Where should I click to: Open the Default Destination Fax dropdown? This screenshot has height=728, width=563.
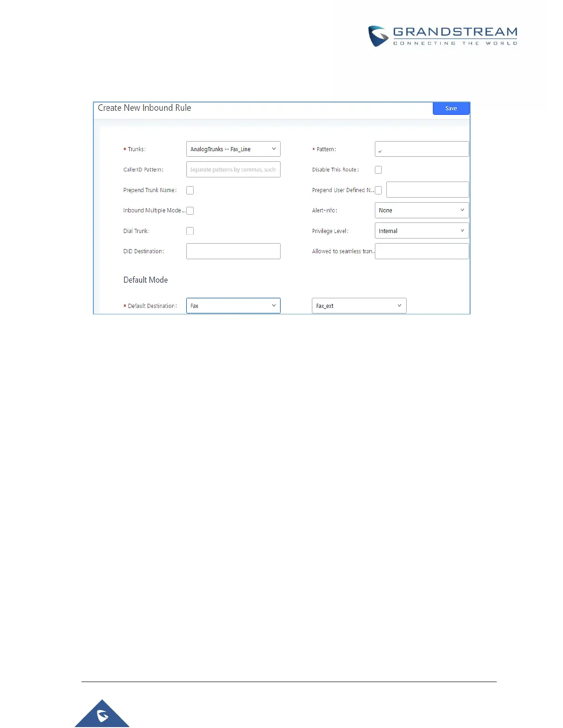tap(233, 306)
